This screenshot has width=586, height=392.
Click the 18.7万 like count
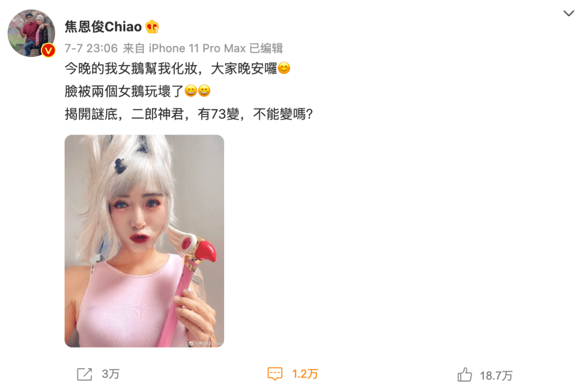pyautogui.click(x=496, y=376)
